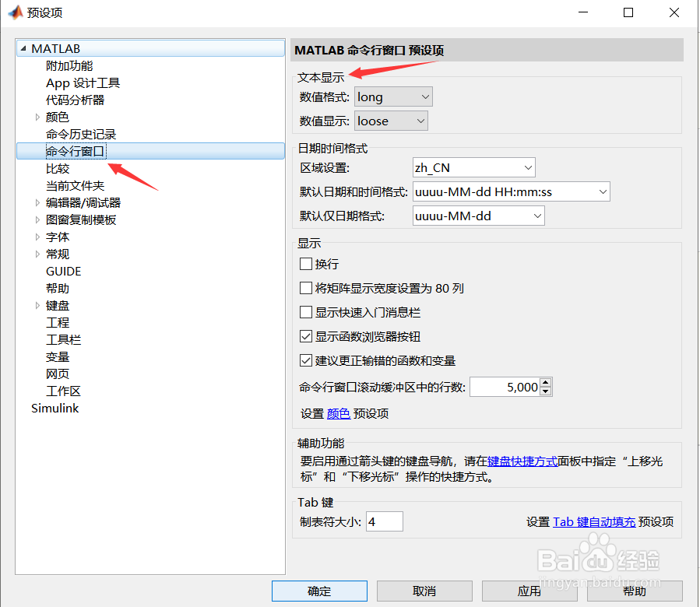Screen dimensions: 700x607
Task: Click the 确定 button
Action: point(320,591)
